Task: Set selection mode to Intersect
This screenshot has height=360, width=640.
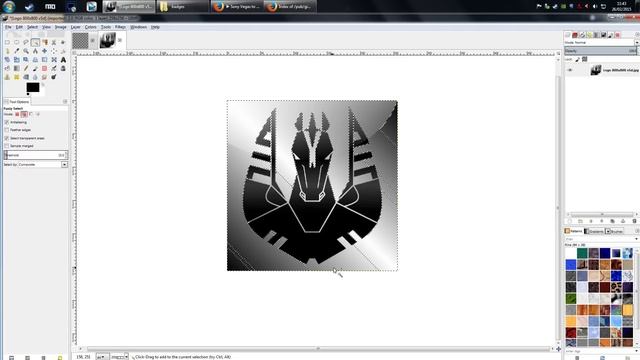Action: click(x=38, y=114)
